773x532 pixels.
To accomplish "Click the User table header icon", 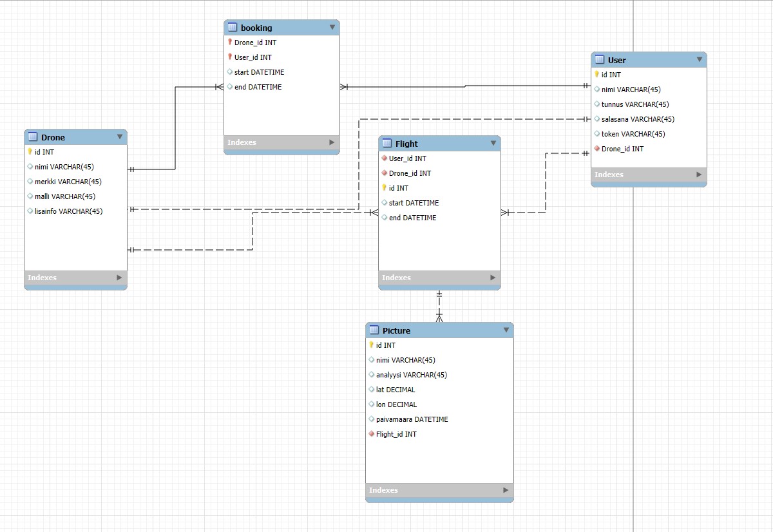I will (x=600, y=60).
